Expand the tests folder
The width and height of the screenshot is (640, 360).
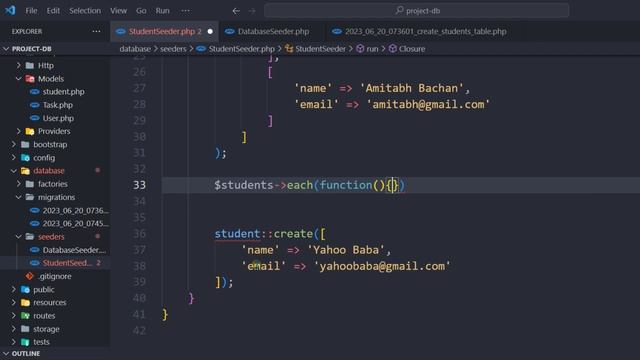13,342
